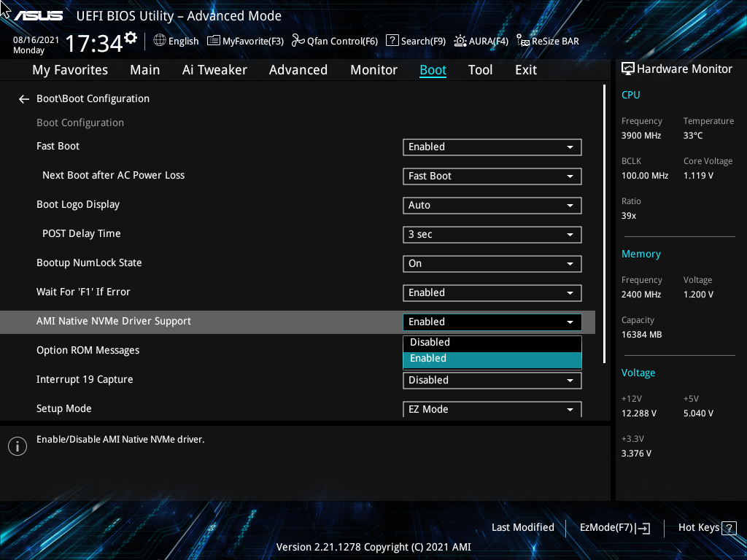Switch to the Exit tab
Viewport: 747px width, 560px height.
click(526, 70)
